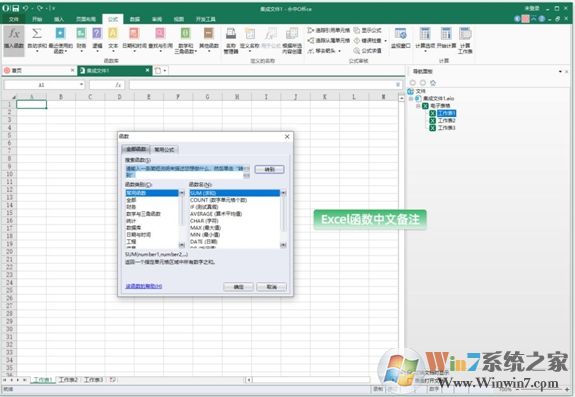The image size is (575, 397).
Task: Select Common Formulas tab in function dialog
Action: pos(164,150)
